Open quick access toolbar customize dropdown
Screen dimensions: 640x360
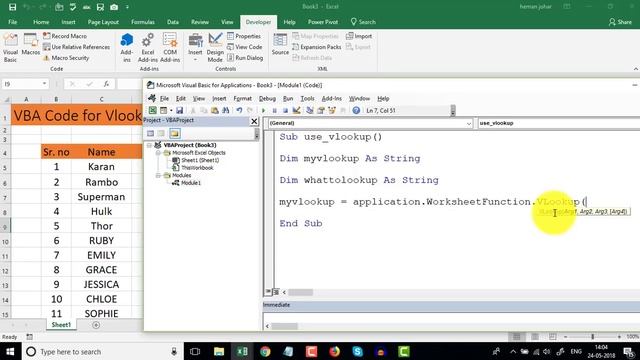click(x=127, y=7)
